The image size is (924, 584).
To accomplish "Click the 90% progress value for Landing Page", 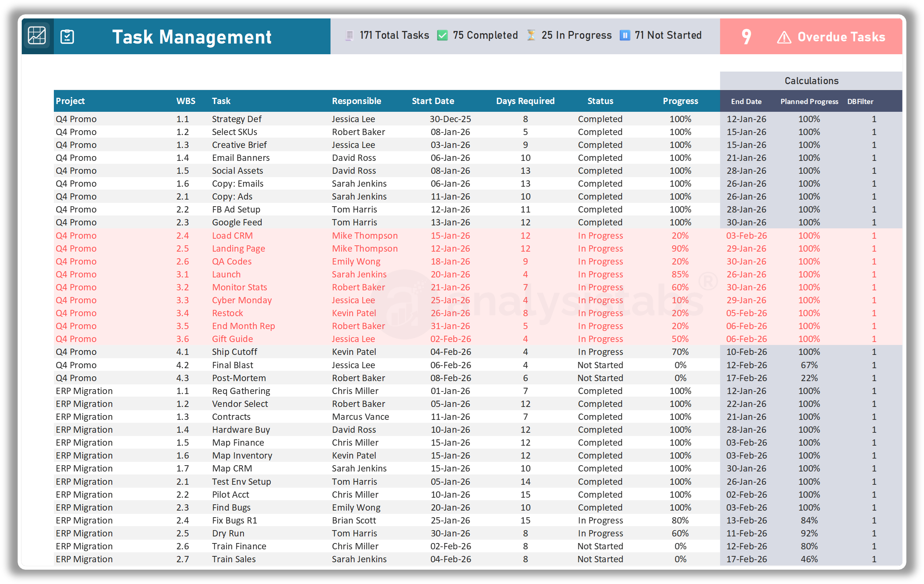I will point(680,248).
